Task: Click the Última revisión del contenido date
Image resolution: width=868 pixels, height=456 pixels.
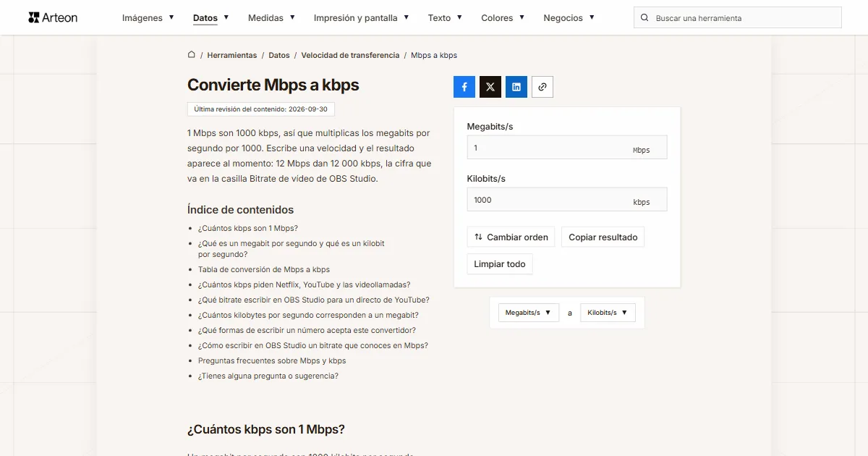Action: pos(261,109)
